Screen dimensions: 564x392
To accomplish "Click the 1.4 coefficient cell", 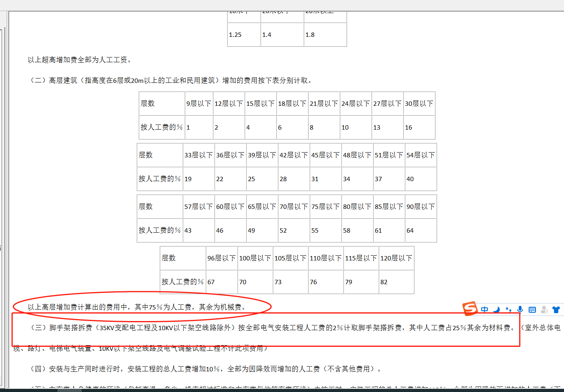I will pyautogui.click(x=282, y=34).
